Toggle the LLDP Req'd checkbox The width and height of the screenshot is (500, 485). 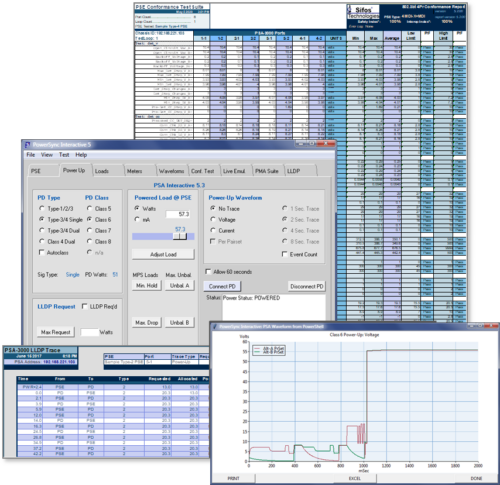pyautogui.click(x=85, y=306)
